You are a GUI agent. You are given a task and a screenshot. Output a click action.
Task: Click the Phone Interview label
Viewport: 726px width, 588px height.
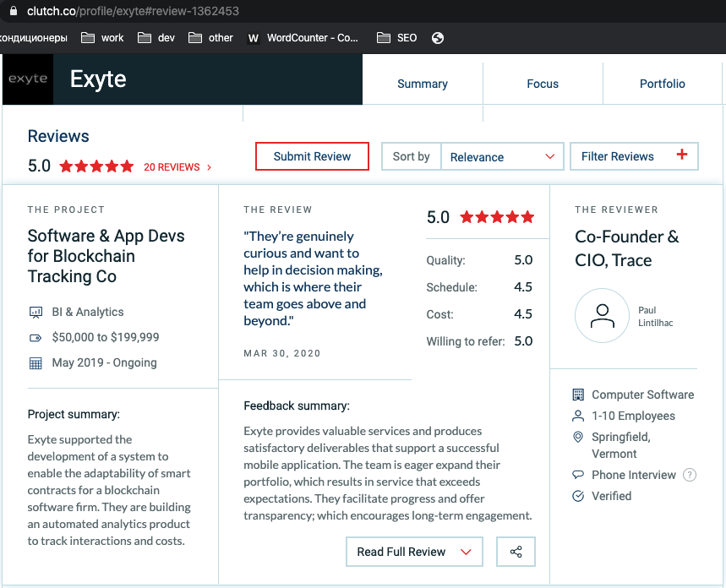pos(634,475)
